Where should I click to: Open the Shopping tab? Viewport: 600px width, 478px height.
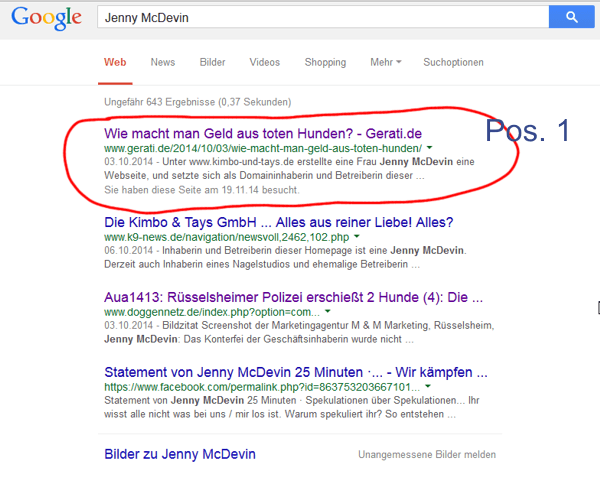[x=325, y=62]
